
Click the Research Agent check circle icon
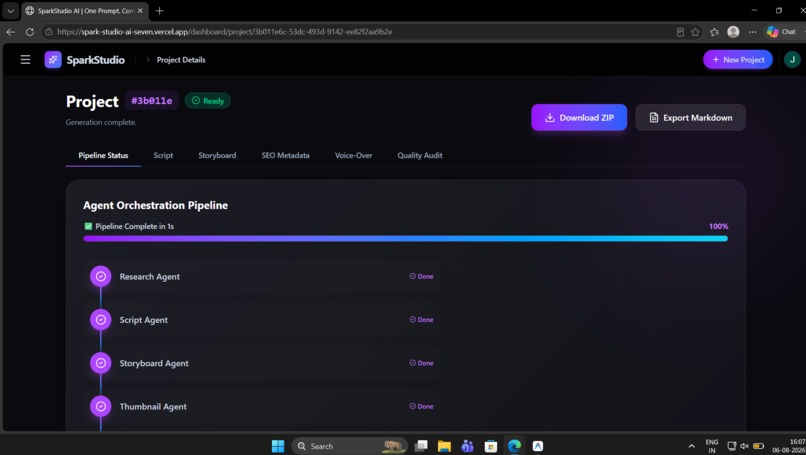(101, 276)
